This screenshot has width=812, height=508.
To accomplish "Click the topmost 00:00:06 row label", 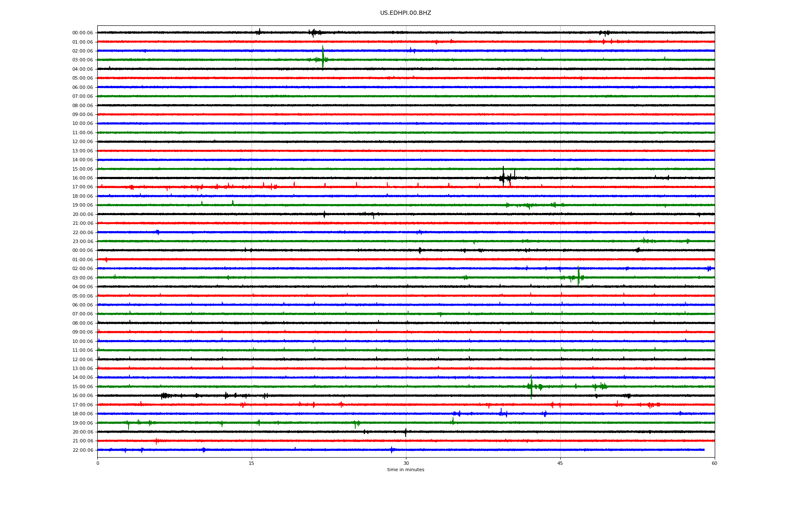I will click(82, 33).
